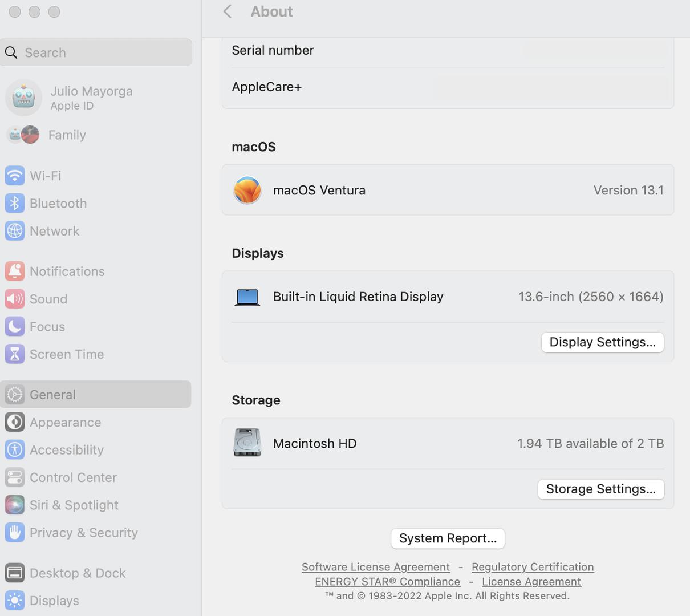Click the Sound speaker icon
Viewport: 690px width, 616px height.
point(15,299)
